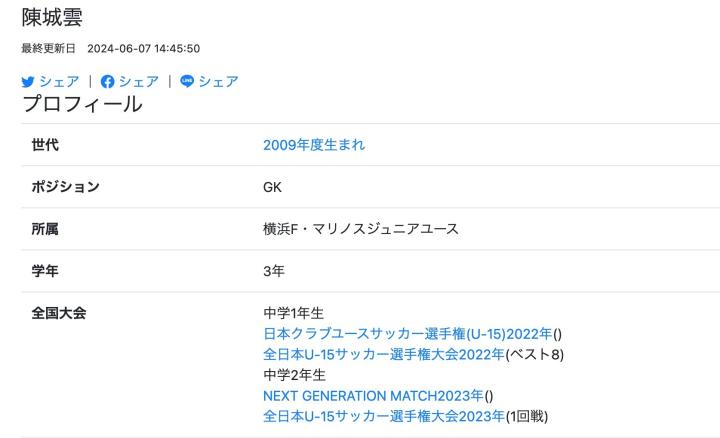Screen dimensions: 720x438
Task: Click the プロフィール section heading
Action: tap(82, 103)
